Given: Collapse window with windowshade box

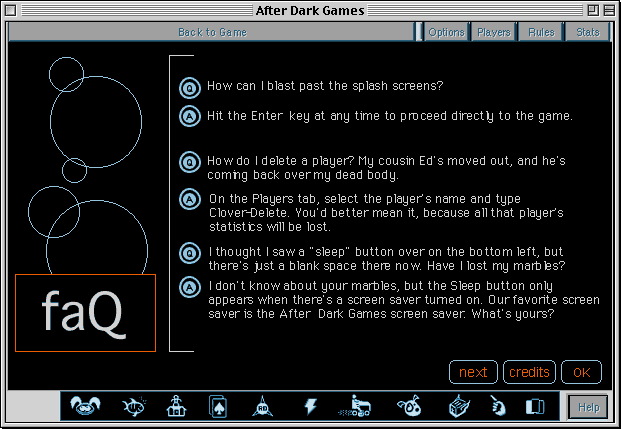Looking at the screenshot, I should (x=609, y=10).
